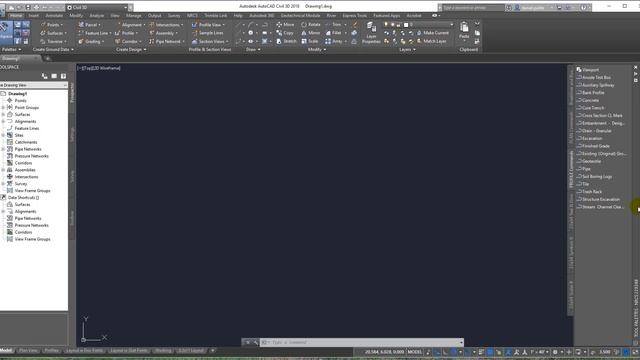Viewport: 640px width, 360px height.
Task: Click the Sample Lines tool
Action: [208, 33]
